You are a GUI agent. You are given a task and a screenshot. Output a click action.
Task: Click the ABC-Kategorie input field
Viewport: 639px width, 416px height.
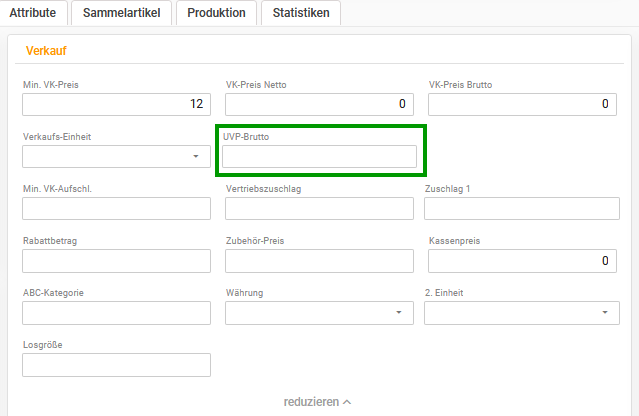(x=116, y=313)
